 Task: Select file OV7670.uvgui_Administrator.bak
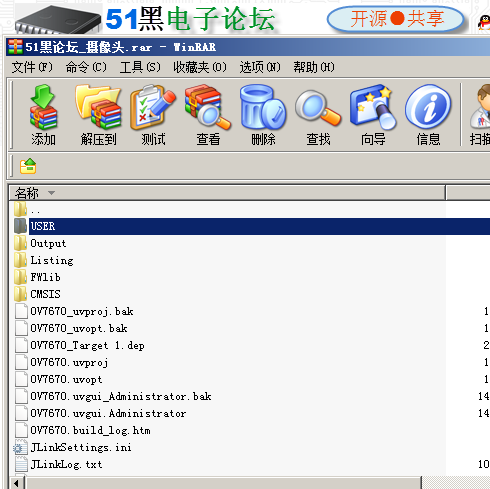[x=121, y=396]
